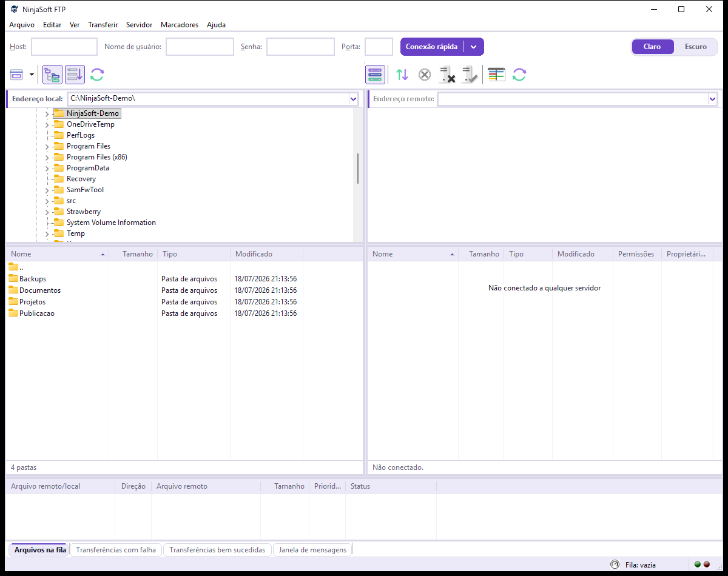Screen dimensions: 728x576
Task: Open the Conexão rápida history dropdown arrow
Action: click(474, 47)
